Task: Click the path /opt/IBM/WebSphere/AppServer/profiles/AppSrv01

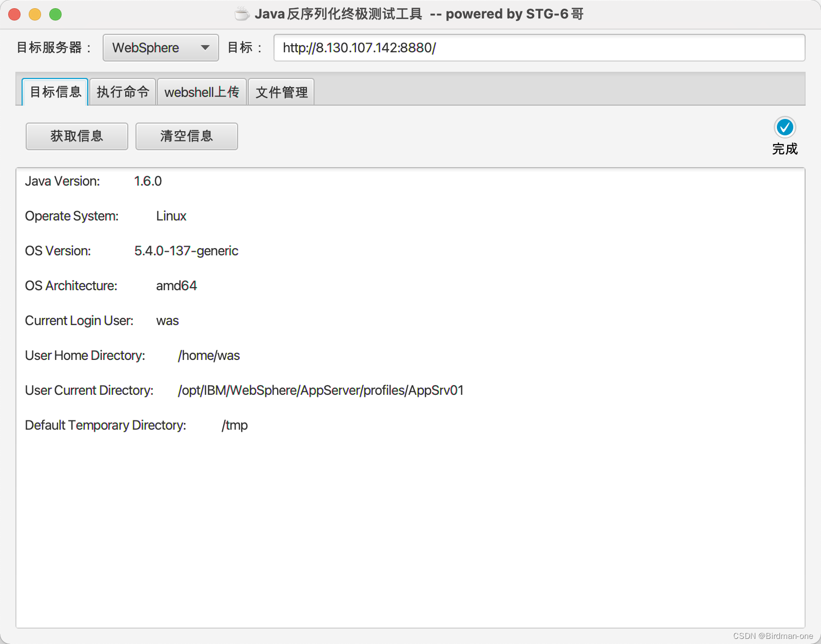Action: coord(321,390)
